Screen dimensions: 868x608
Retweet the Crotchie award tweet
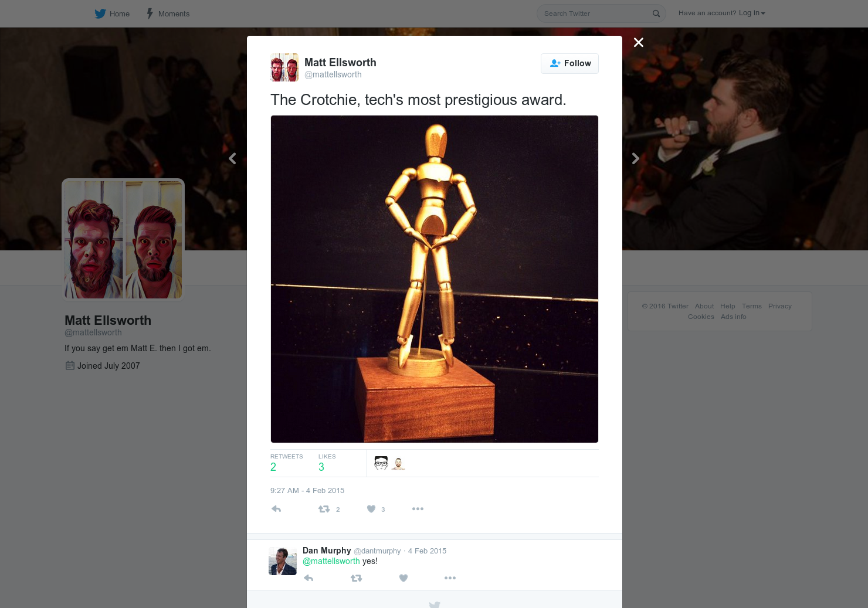point(324,509)
